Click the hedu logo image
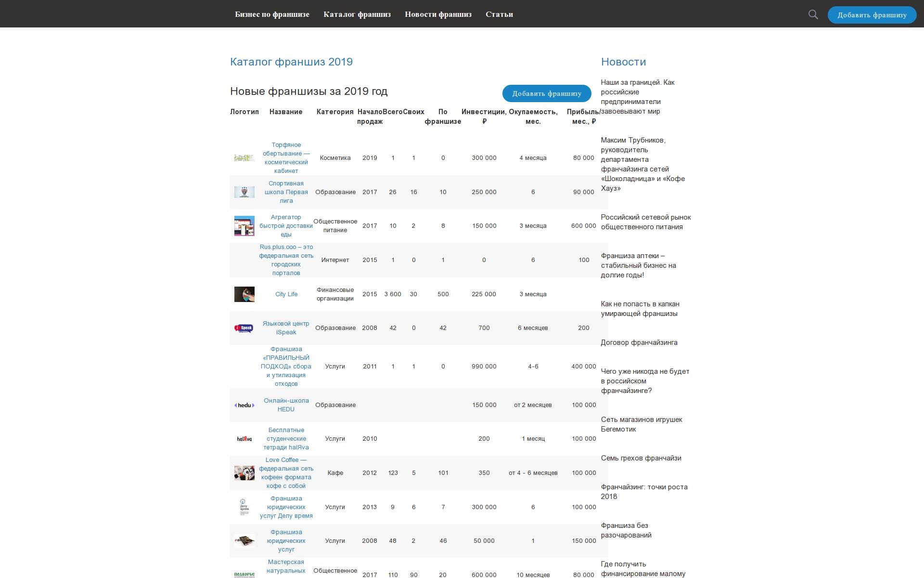Image resolution: width=924 pixels, height=578 pixels. 244,405
